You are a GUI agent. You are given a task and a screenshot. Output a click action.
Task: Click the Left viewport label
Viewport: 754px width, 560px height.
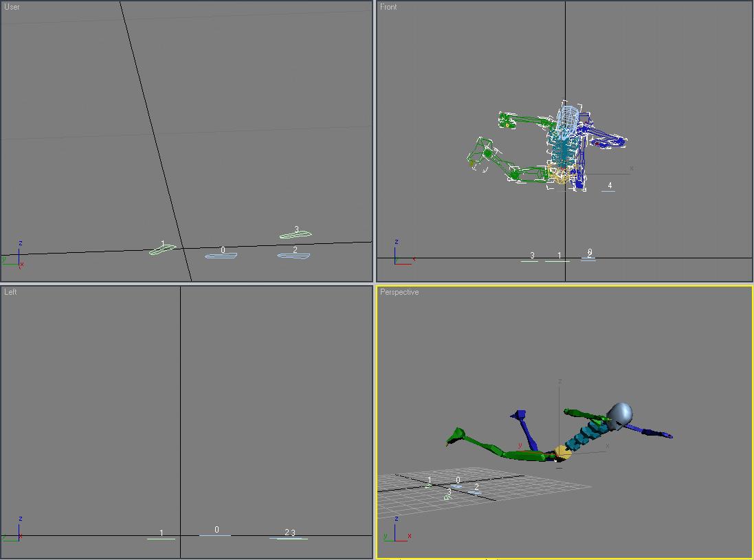[x=10, y=292]
